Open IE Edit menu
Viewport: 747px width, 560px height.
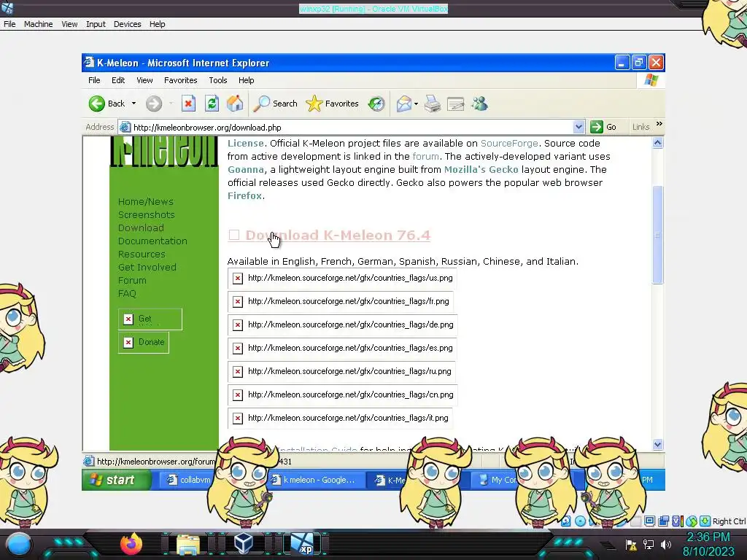118,80
